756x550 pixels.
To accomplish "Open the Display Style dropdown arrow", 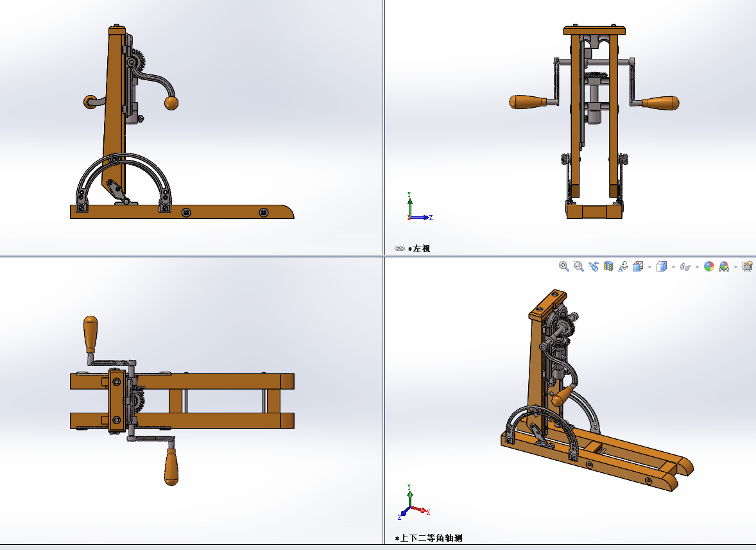I will click(673, 267).
